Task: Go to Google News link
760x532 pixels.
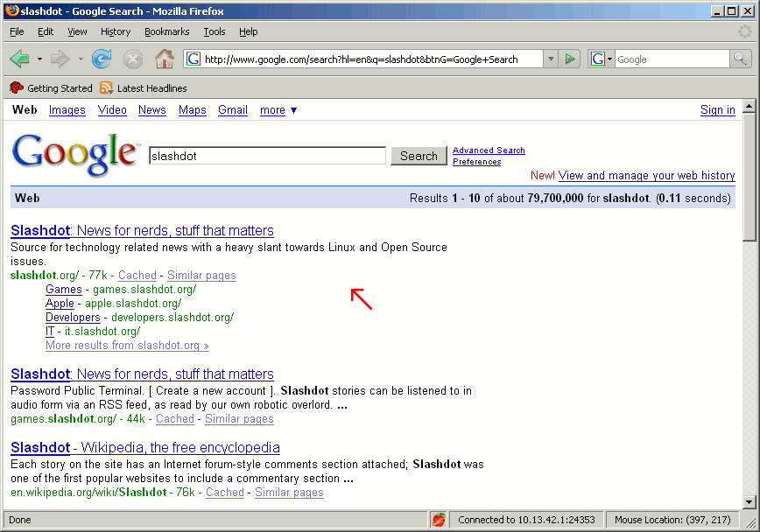Action: [151, 110]
